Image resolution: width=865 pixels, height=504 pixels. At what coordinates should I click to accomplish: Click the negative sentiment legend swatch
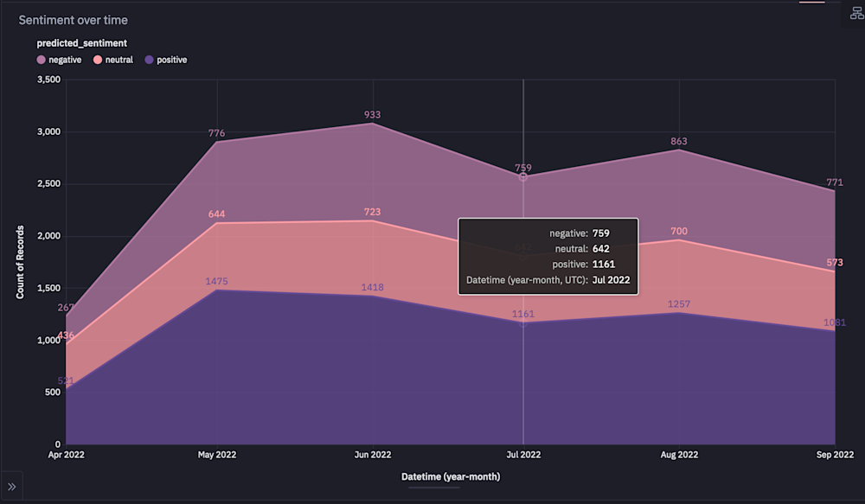pos(41,59)
